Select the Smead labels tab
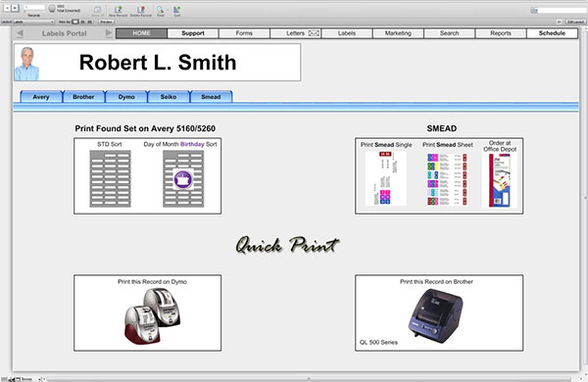 211,97
